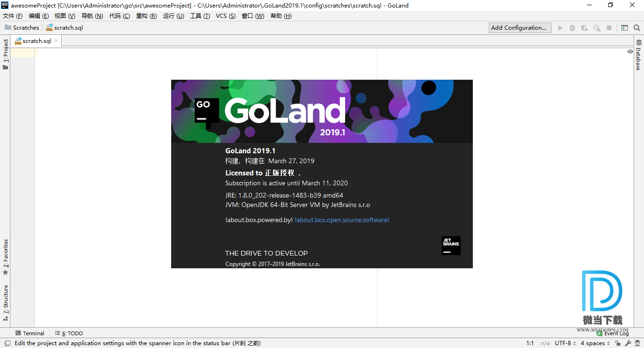Open the 7: Structure tool window
644x348 pixels.
pyautogui.click(x=6, y=303)
